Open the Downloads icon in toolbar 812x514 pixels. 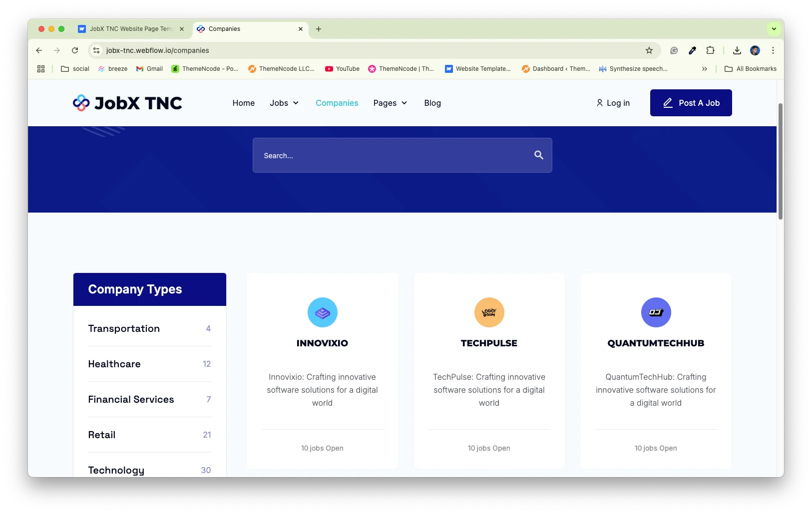point(737,50)
